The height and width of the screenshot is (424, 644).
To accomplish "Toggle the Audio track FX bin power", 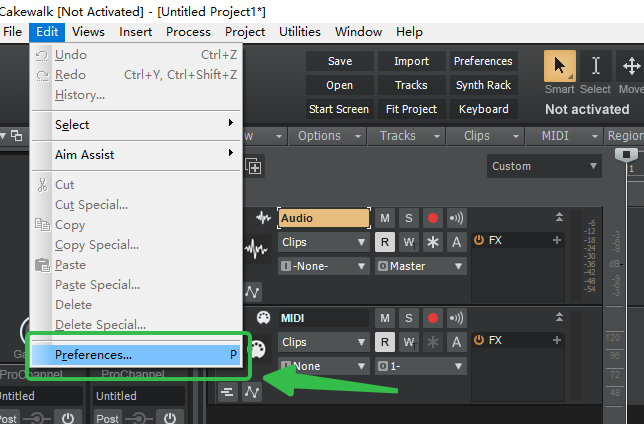I will point(479,240).
